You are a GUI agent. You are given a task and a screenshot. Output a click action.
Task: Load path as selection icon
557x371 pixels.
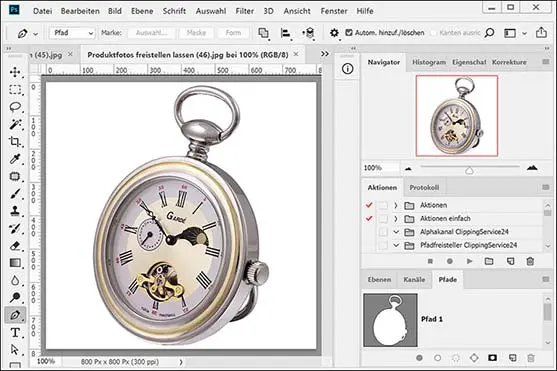click(x=456, y=358)
